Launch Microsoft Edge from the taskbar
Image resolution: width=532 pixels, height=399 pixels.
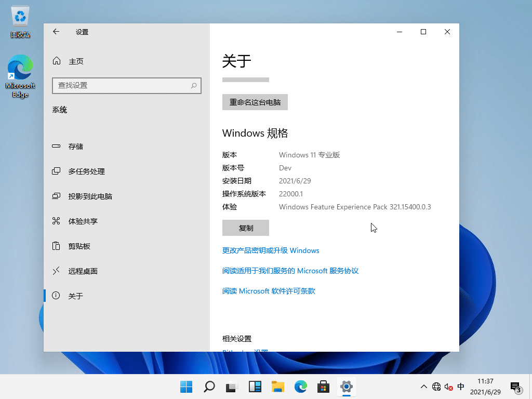301,387
